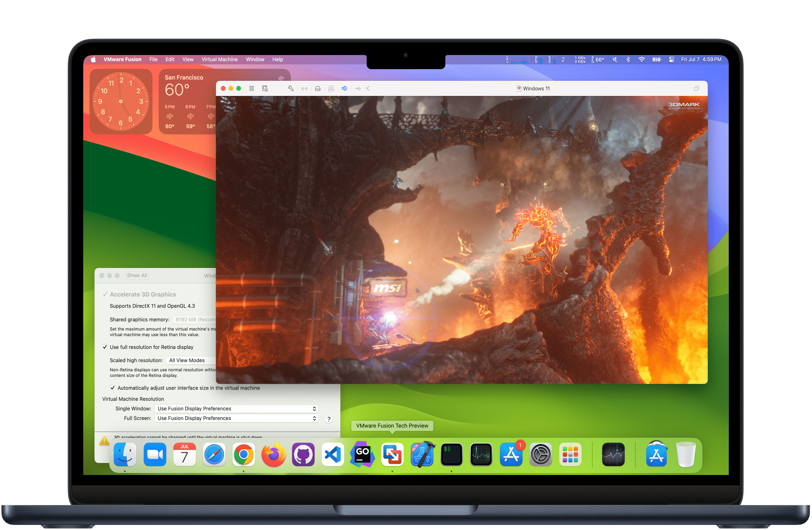Click the blue sound card speaker icon

(344, 88)
